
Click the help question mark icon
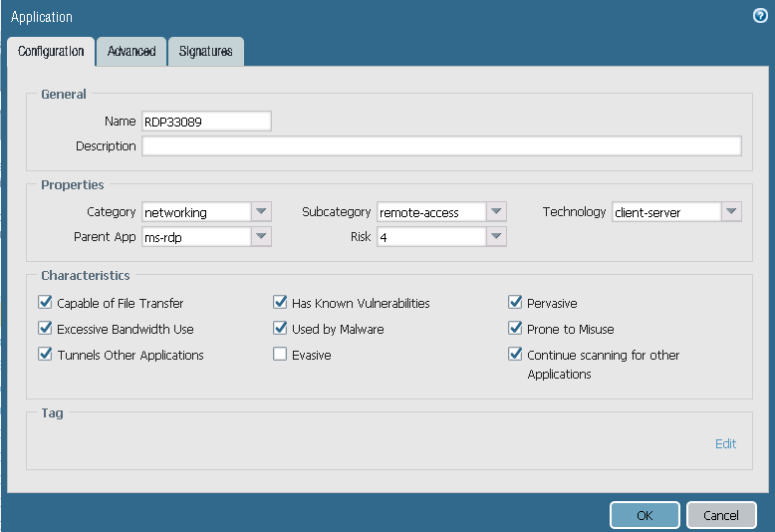[x=760, y=16]
